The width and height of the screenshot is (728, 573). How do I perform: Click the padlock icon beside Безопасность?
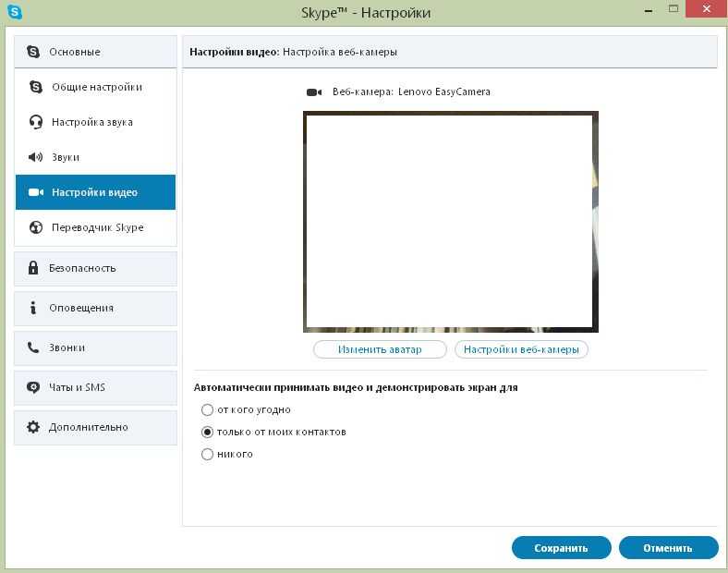[33, 267]
